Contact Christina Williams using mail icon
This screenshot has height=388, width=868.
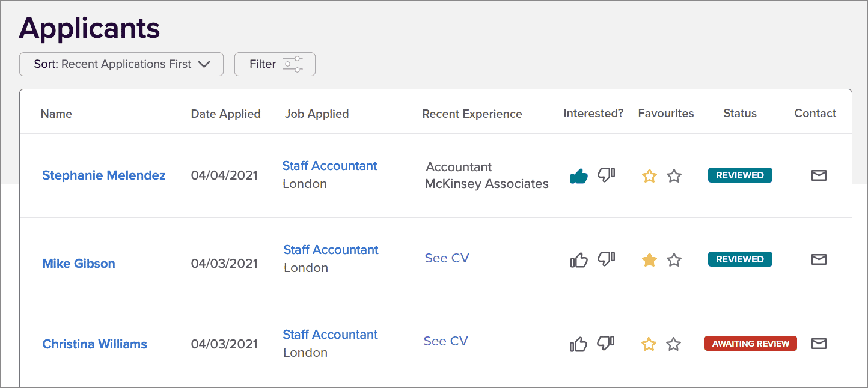click(819, 344)
